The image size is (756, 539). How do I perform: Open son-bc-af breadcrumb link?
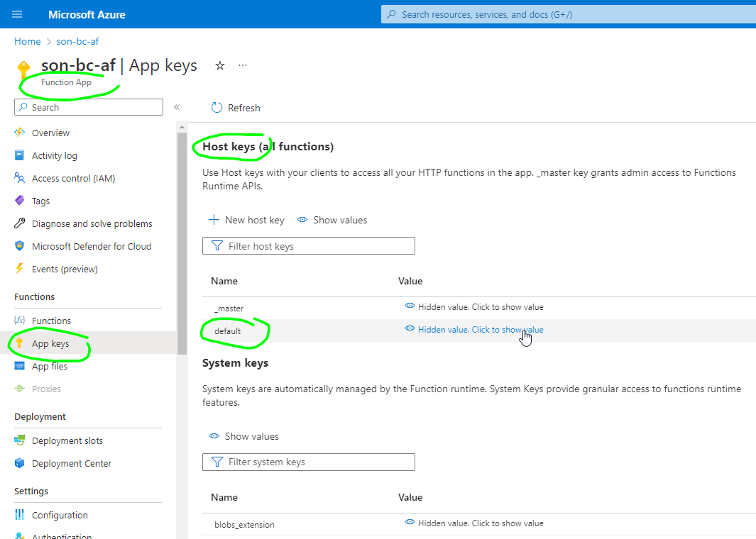tap(77, 41)
